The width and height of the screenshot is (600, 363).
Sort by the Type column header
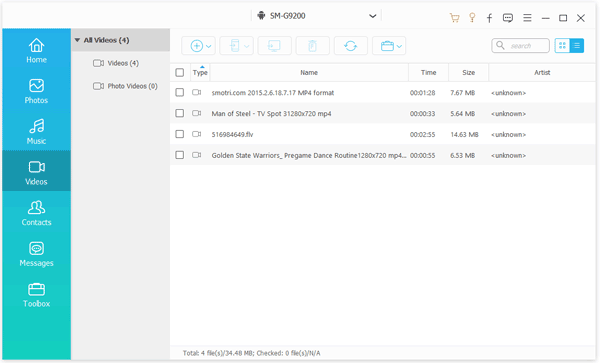[x=200, y=73]
